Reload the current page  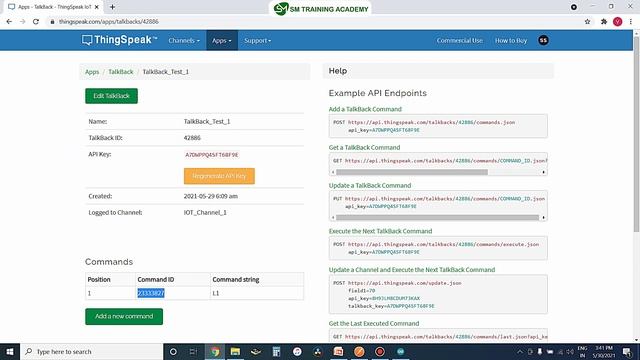(x=36, y=22)
